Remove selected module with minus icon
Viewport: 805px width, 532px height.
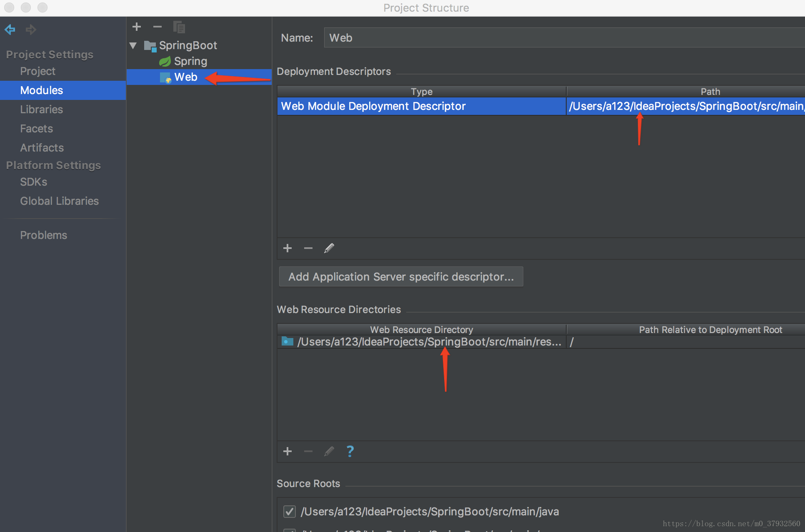[x=157, y=27]
